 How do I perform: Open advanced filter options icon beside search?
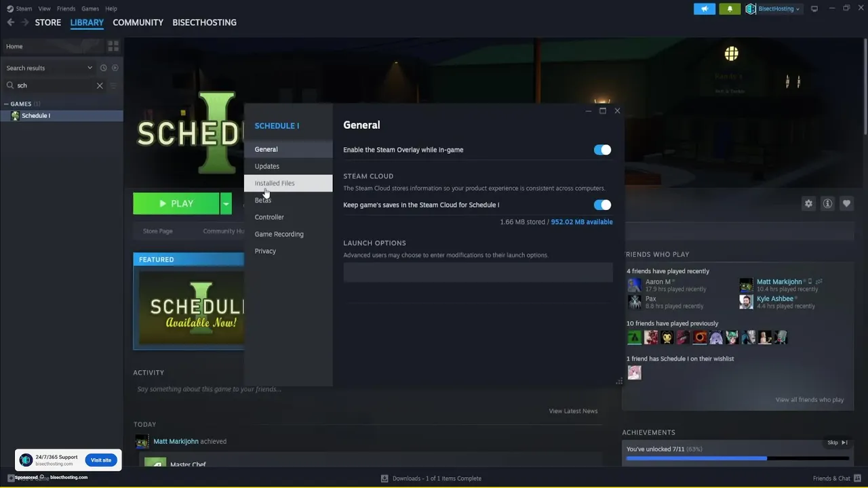[x=114, y=85]
